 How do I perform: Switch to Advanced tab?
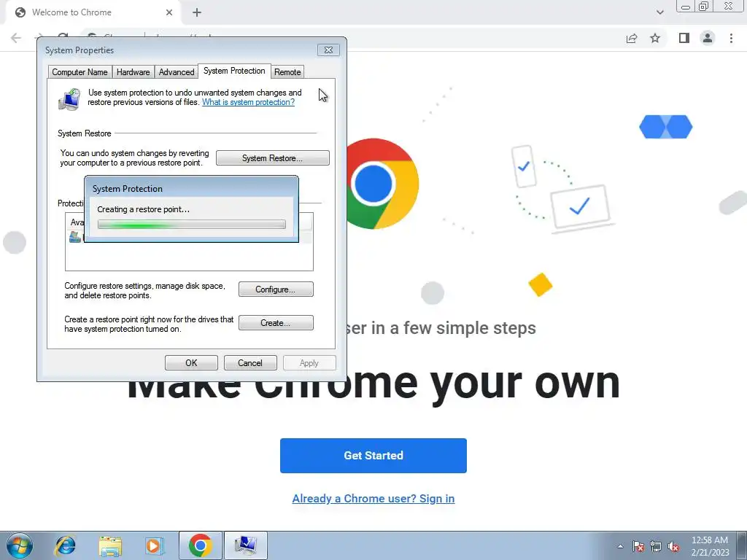click(177, 72)
